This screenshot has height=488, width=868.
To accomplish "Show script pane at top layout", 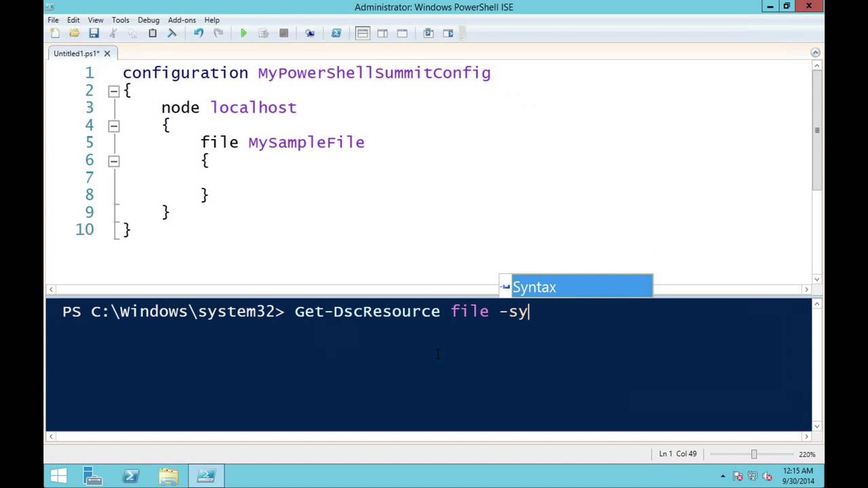I will (x=363, y=33).
